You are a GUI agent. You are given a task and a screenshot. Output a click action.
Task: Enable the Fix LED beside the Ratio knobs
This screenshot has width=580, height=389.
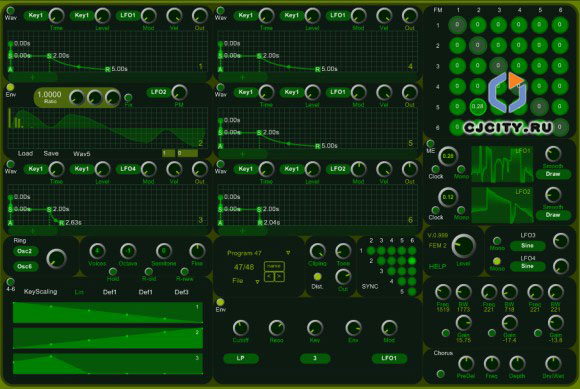[x=128, y=98]
